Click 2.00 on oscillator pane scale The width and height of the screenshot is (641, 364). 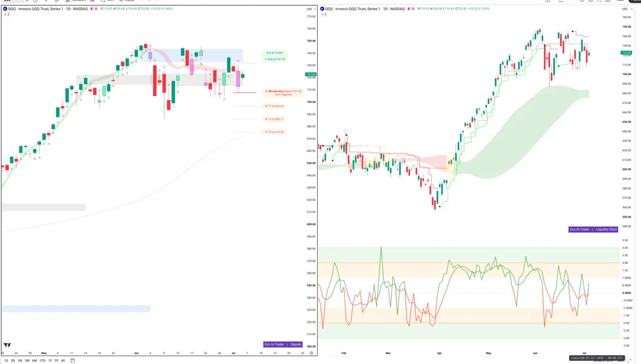pyautogui.click(x=625, y=263)
